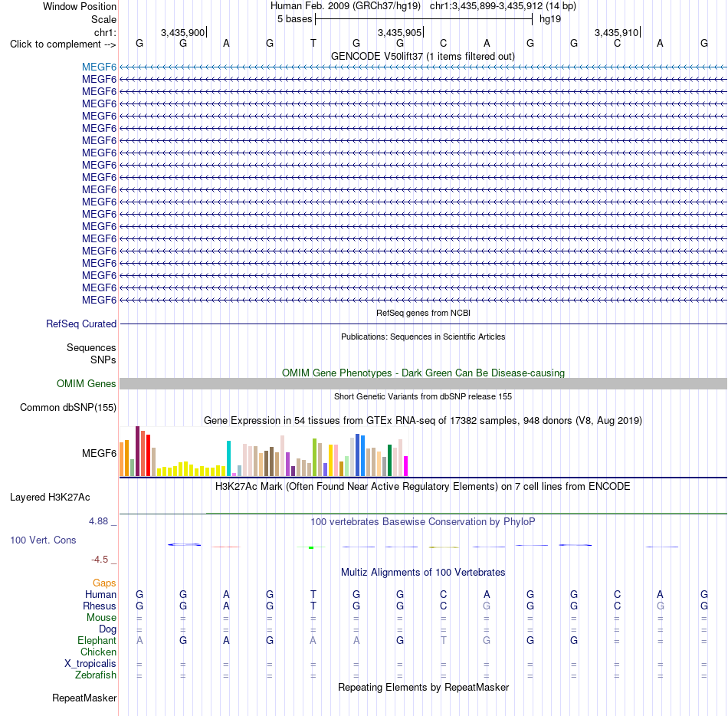Click the 'chr1:' ruler label

tap(105, 32)
